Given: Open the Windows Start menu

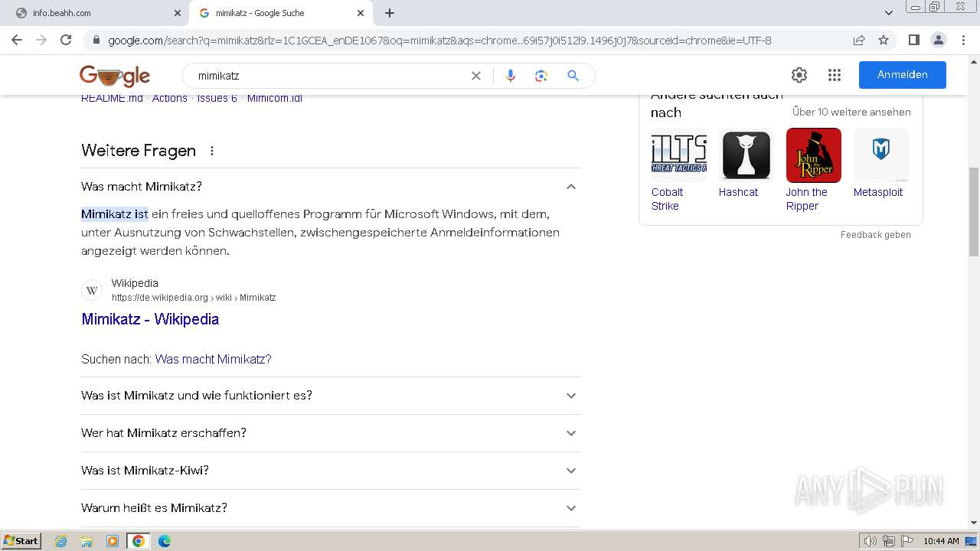Looking at the screenshot, I should 21,541.
